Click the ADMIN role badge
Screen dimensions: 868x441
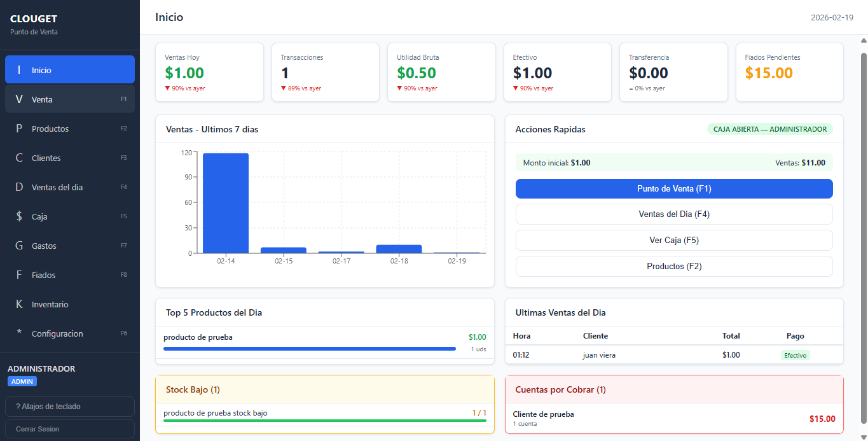click(x=22, y=381)
